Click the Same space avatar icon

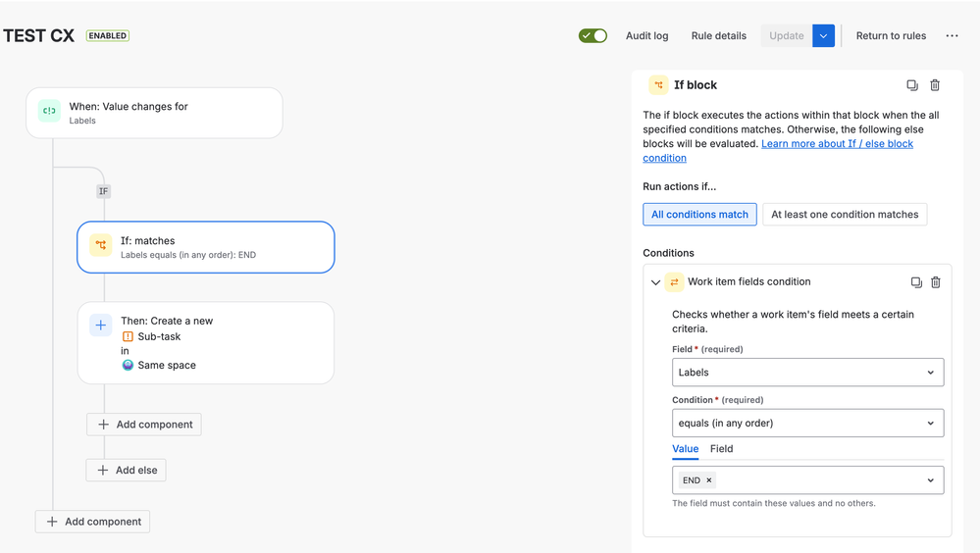(128, 365)
